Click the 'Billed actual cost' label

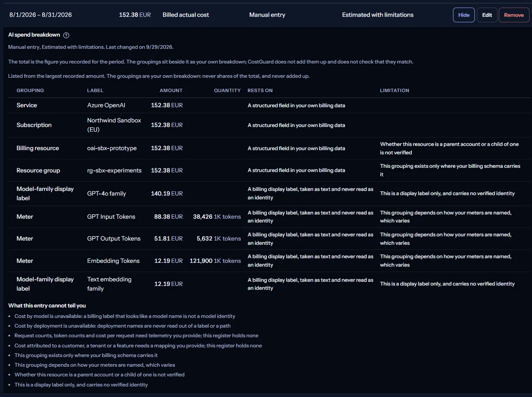click(186, 15)
